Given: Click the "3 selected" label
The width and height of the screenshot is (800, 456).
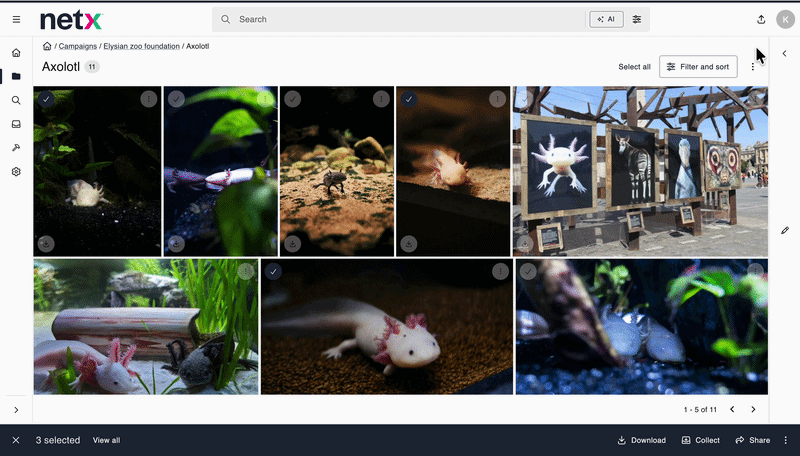Looking at the screenshot, I should pos(58,440).
